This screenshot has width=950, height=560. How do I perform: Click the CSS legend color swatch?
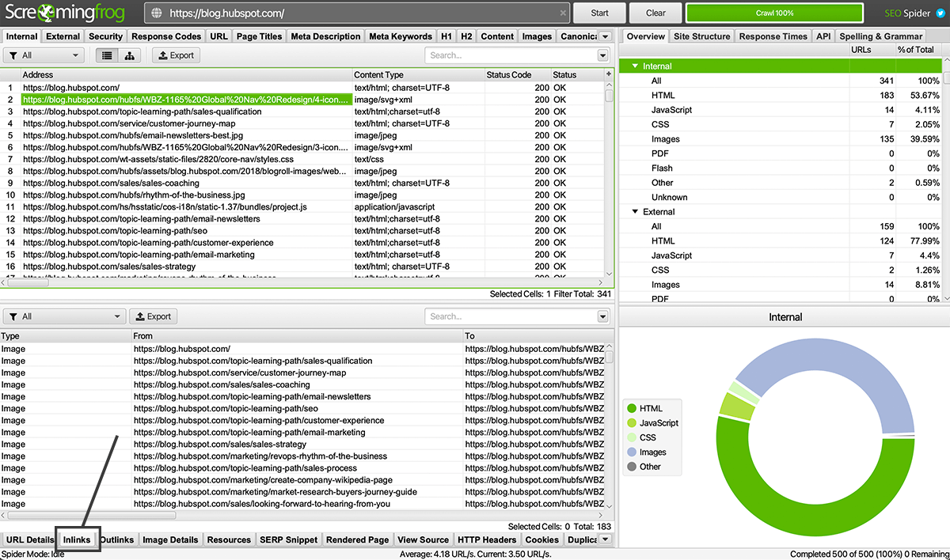[x=632, y=437]
